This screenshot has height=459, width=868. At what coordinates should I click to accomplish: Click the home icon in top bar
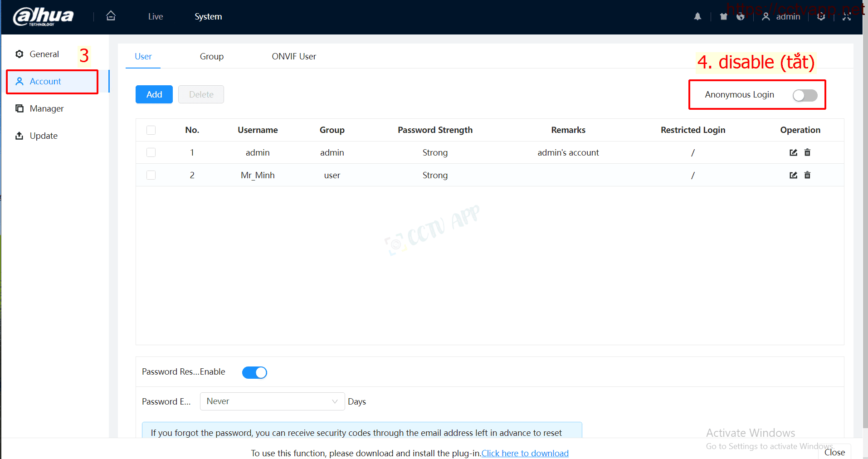111,16
